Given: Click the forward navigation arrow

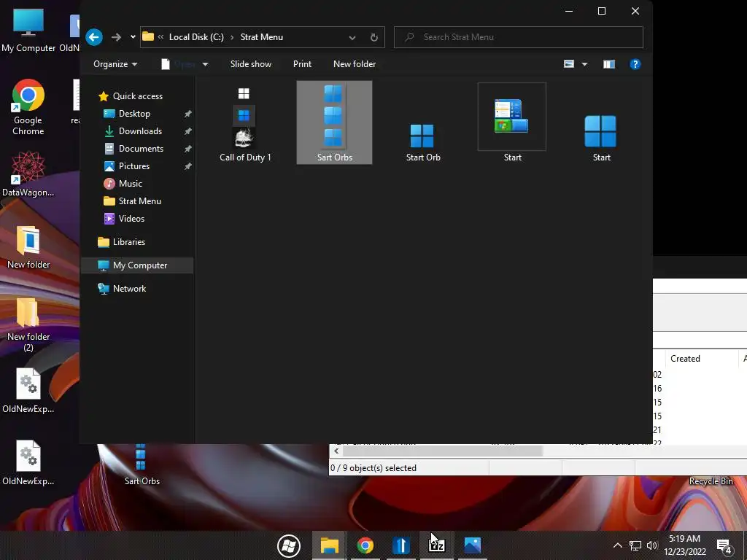Looking at the screenshot, I should point(116,37).
